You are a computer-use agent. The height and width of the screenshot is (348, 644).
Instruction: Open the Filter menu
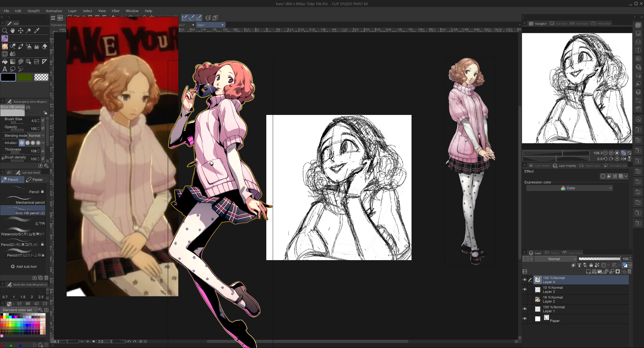click(116, 11)
